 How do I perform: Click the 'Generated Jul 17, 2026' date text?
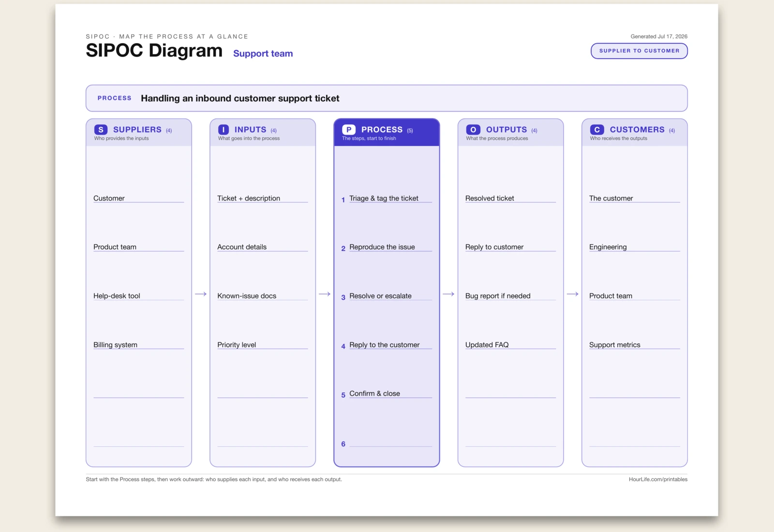tap(659, 36)
